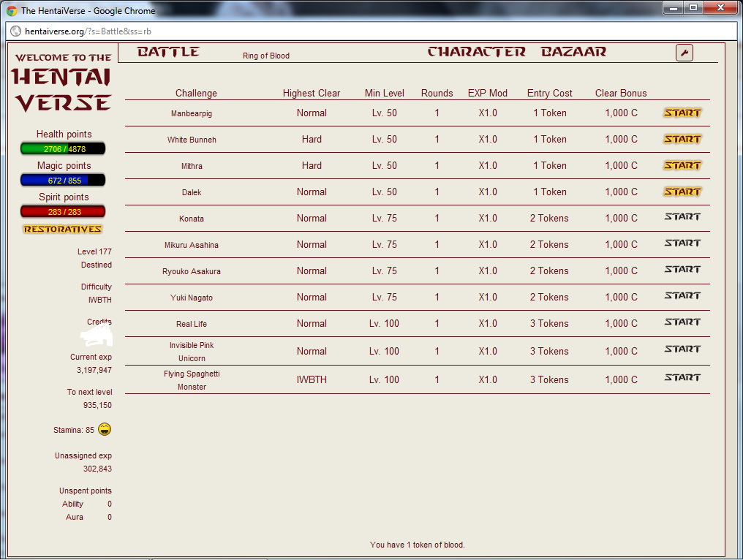Click the Credits label in sidebar

[x=99, y=322]
